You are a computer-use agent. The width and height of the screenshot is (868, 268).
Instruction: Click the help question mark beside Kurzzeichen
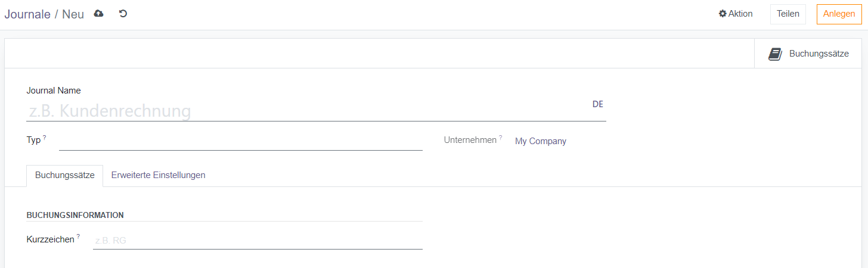click(78, 236)
